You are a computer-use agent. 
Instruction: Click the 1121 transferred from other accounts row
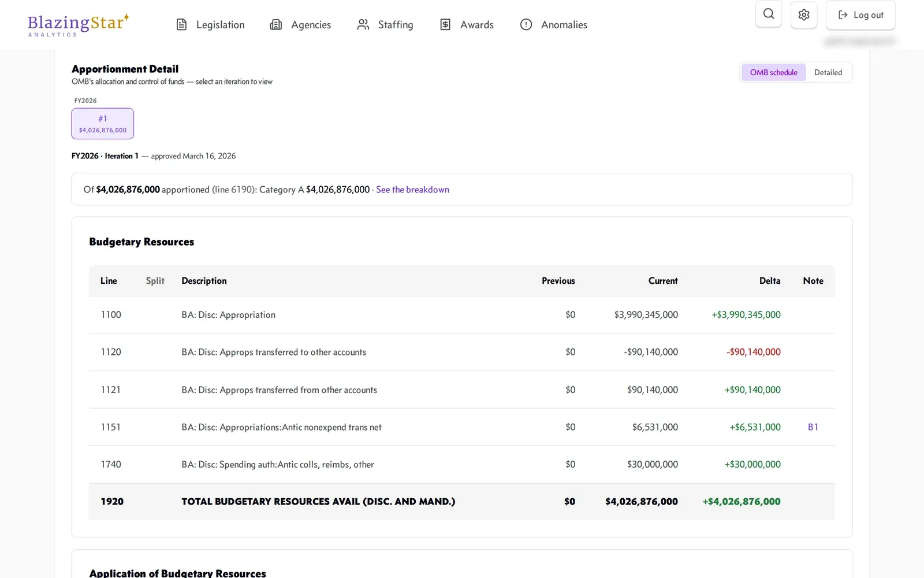click(x=461, y=390)
